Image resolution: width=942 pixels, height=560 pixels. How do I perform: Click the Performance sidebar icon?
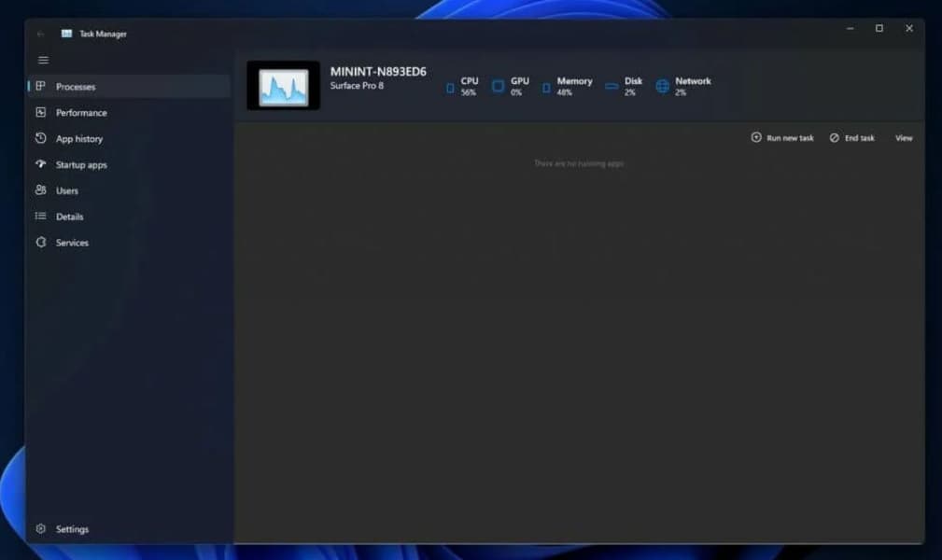coord(40,112)
